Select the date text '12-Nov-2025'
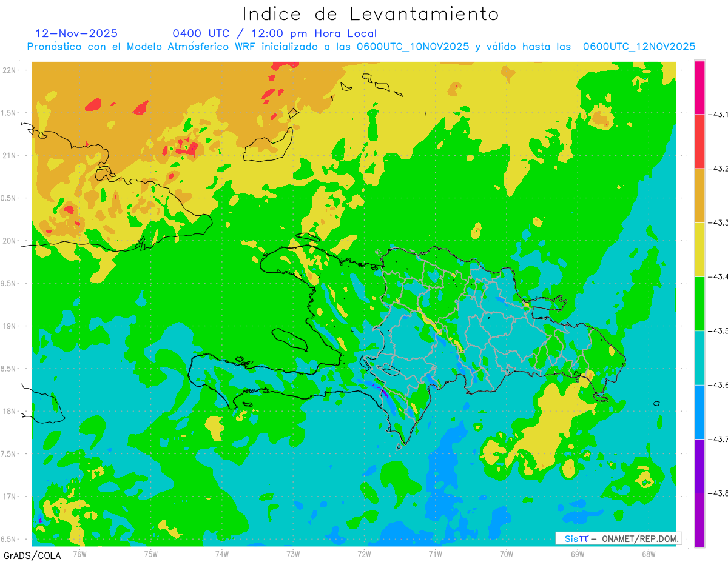 (x=77, y=33)
